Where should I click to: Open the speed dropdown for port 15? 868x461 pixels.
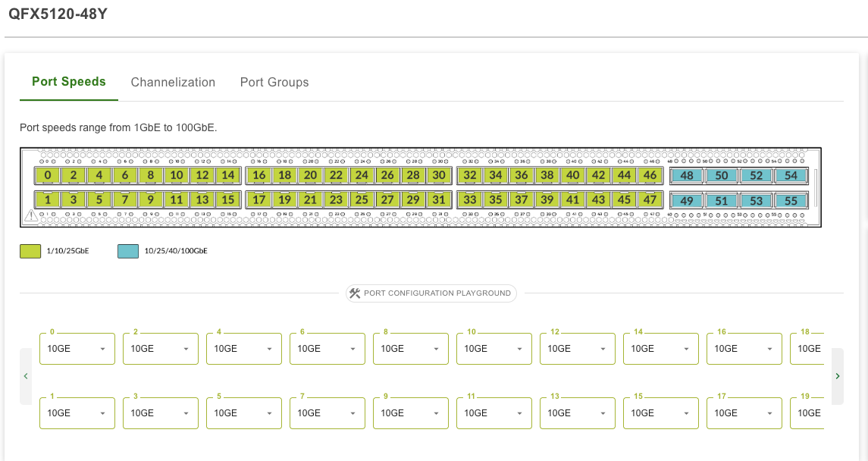coord(661,412)
